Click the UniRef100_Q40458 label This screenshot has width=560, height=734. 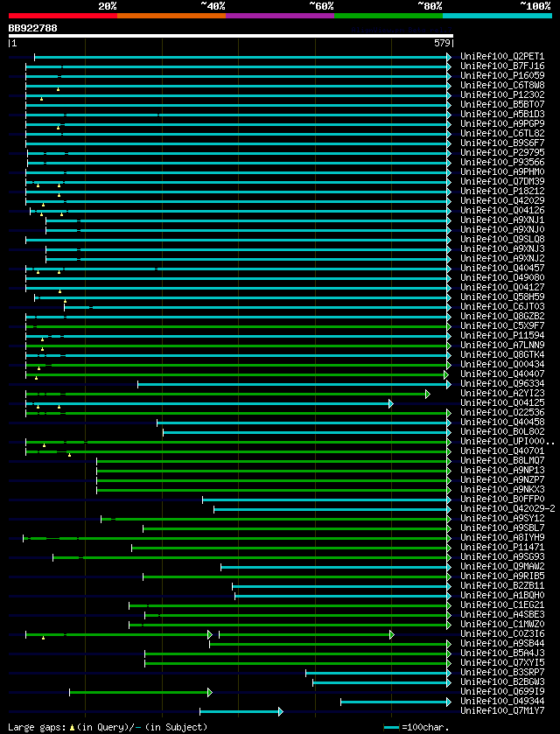click(x=502, y=422)
